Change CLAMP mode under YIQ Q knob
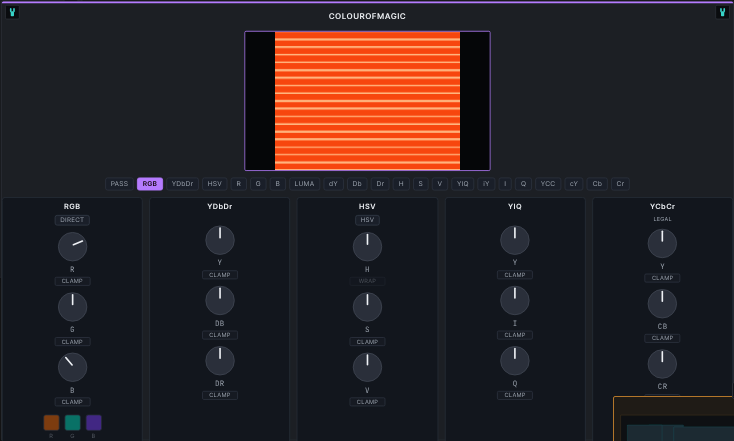Viewport: 734px width, 441px height. [x=515, y=395]
